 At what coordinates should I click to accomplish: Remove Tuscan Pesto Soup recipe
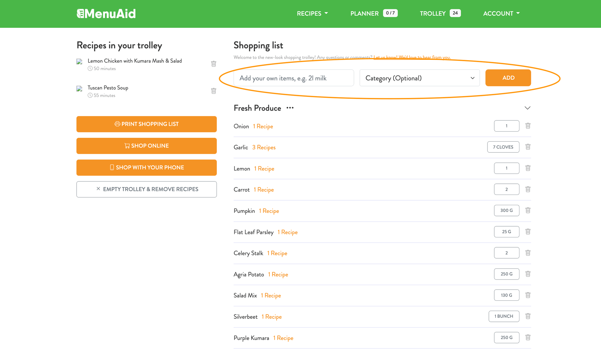tap(213, 91)
